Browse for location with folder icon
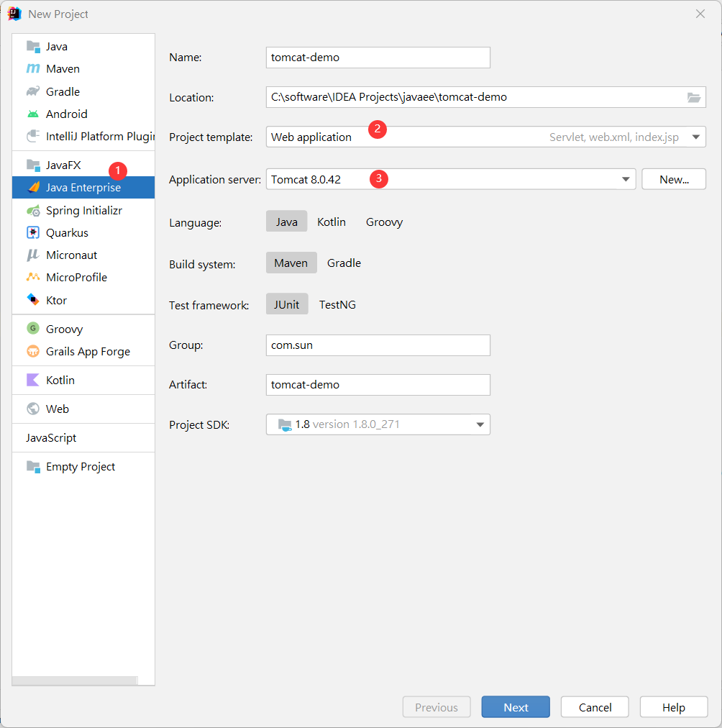The width and height of the screenshot is (722, 728). click(694, 97)
